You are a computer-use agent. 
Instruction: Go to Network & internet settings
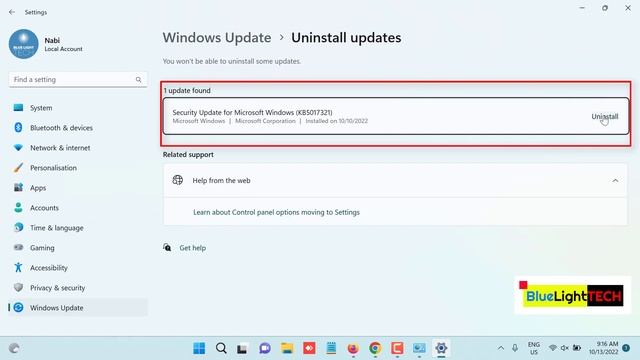(x=78, y=148)
